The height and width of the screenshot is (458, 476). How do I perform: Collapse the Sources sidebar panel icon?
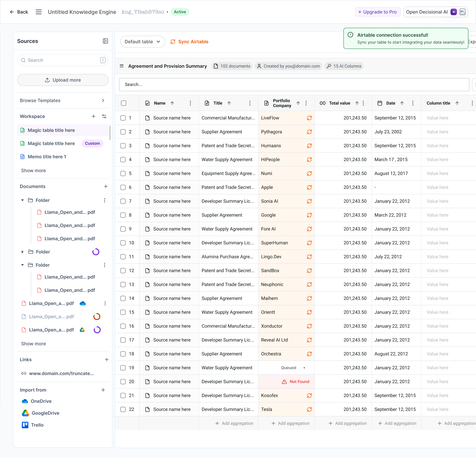pyautogui.click(x=105, y=41)
